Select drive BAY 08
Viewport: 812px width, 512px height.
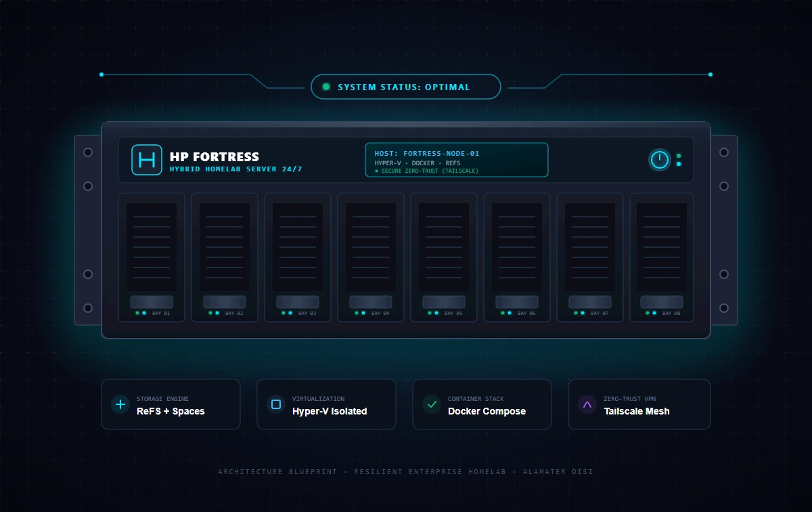click(662, 257)
